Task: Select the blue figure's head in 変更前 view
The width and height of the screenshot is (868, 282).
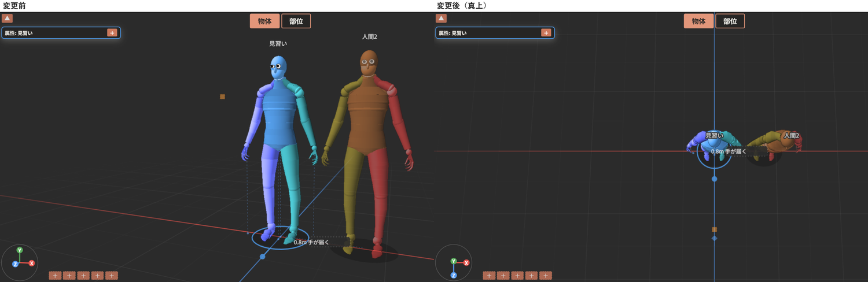Action: coord(278,68)
